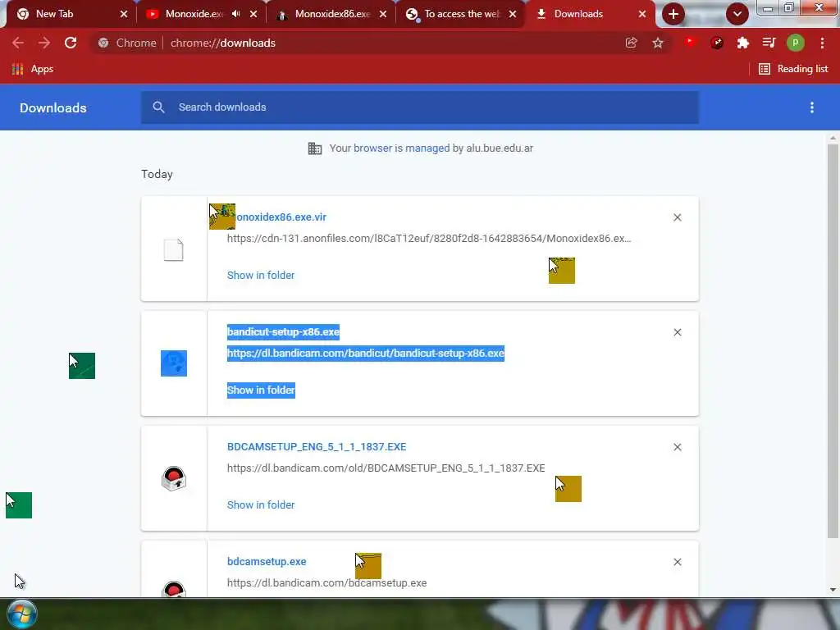840x630 pixels.
Task: Open the red YouTube extension icon
Action: pos(690,42)
